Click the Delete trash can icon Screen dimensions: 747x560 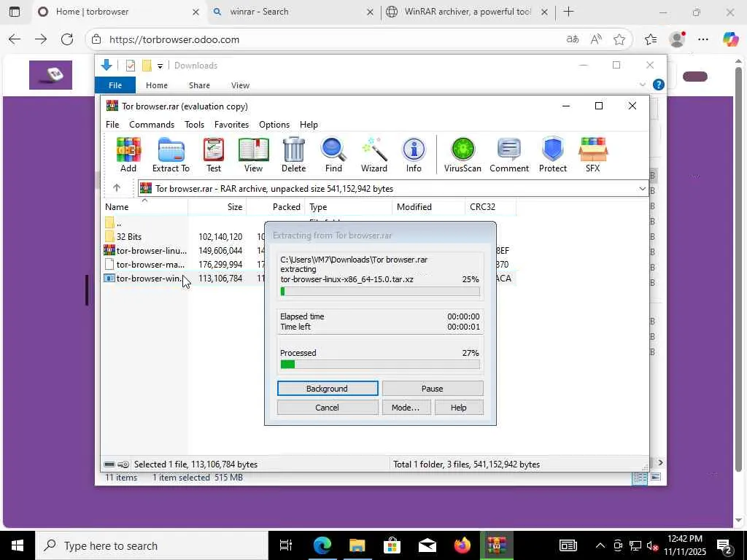pos(293,155)
